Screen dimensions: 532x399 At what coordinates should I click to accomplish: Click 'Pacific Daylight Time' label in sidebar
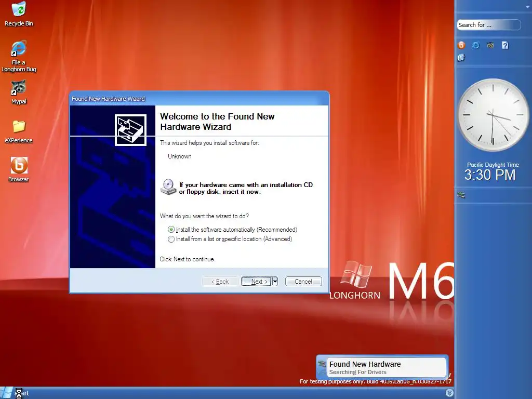pyautogui.click(x=493, y=165)
